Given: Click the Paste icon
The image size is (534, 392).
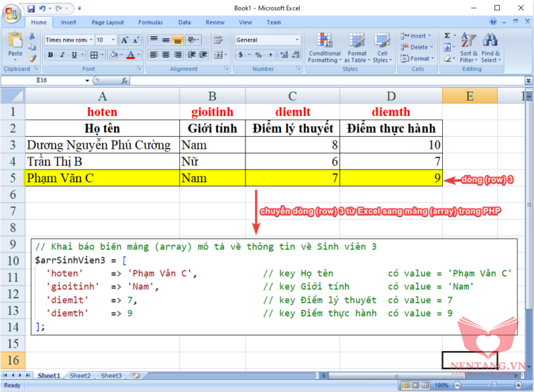Looking at the screenshot, I should point(15,42).
